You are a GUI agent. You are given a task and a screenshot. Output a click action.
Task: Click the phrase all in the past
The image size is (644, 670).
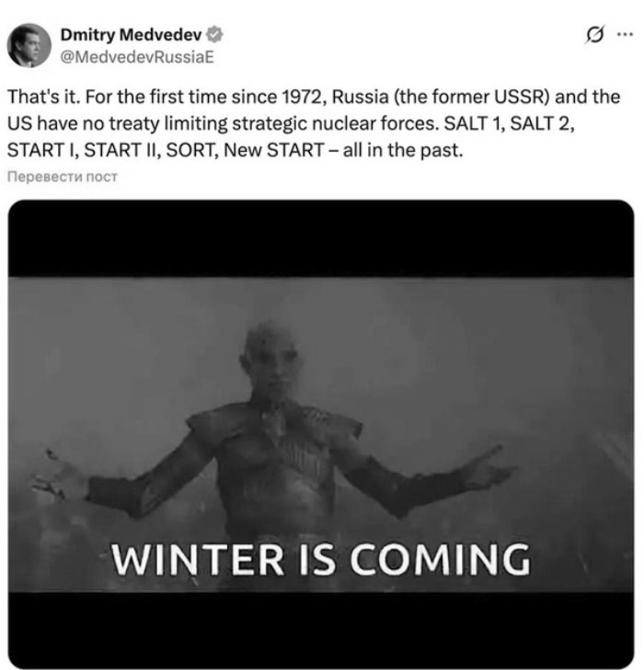click(x=402, y=150)
